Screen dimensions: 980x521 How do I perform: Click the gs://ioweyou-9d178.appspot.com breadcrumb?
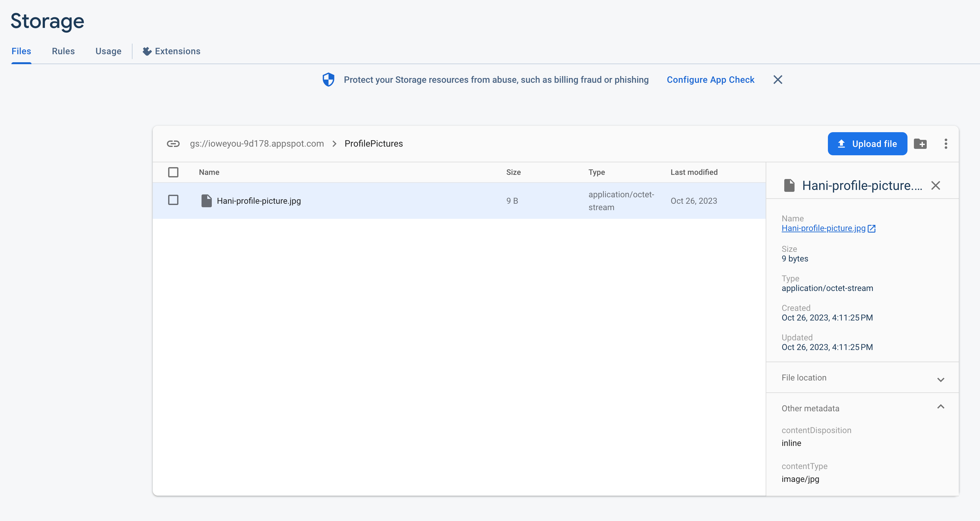point(257,143)
